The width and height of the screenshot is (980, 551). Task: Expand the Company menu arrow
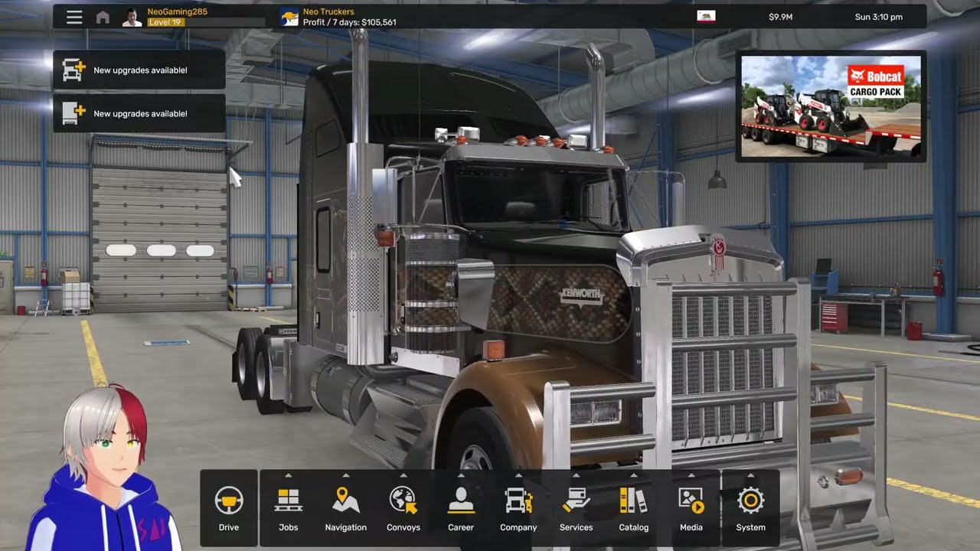coord(518,475)
